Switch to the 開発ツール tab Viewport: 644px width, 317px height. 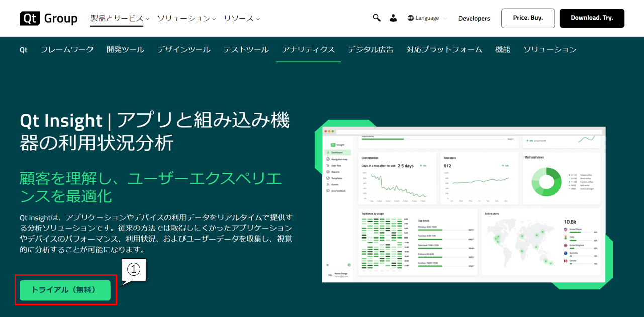125,50
